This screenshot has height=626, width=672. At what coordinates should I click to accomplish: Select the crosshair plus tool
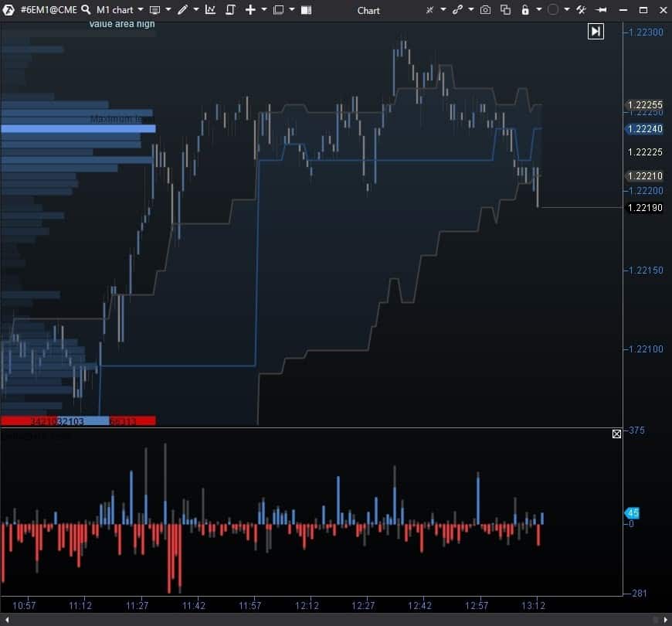(250, 10)
